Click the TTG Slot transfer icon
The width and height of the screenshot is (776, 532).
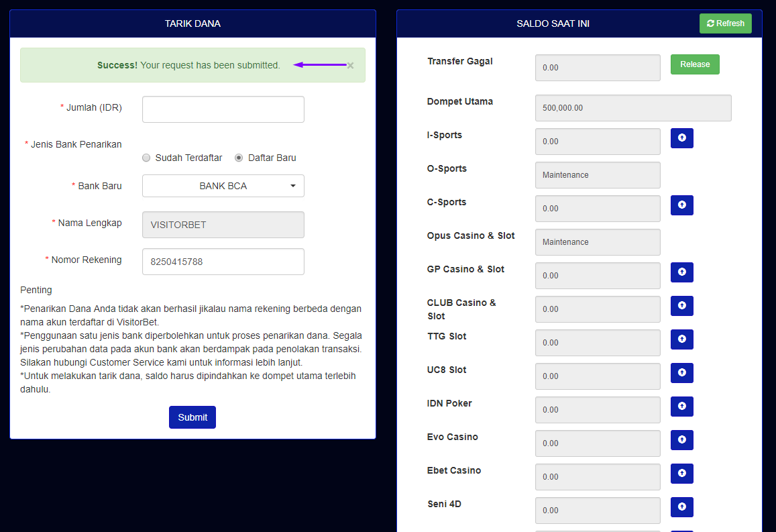tap(681, 339)
